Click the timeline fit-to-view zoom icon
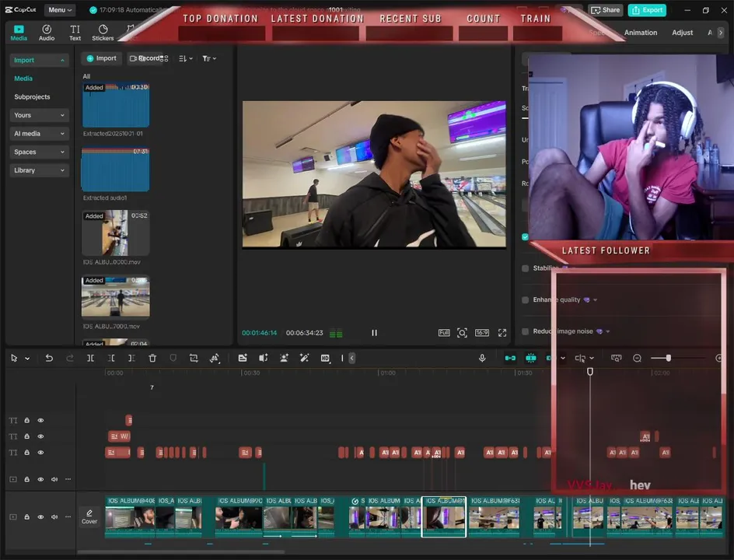 (x=617, y=359)
